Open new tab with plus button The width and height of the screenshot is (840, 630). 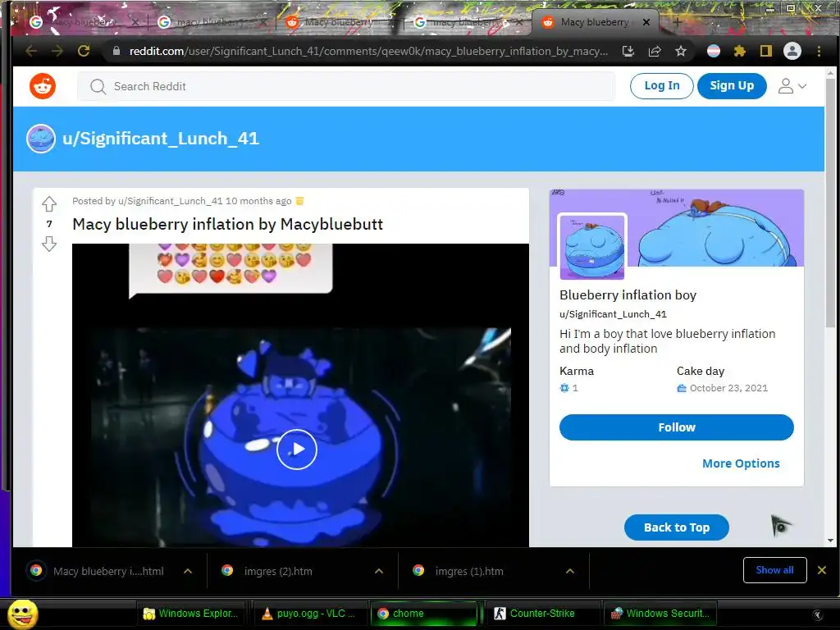(677, 22)
